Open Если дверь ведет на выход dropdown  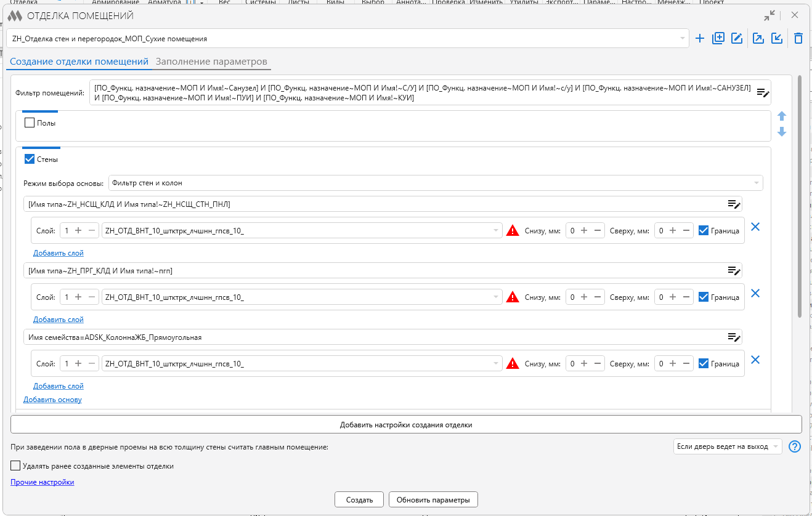coord(728,446)
